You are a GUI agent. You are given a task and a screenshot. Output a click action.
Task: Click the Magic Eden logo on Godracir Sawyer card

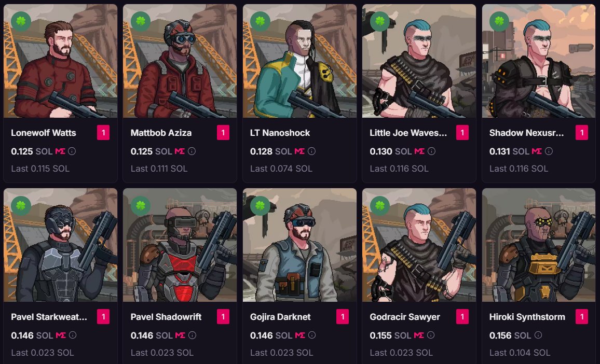point(419,335)
